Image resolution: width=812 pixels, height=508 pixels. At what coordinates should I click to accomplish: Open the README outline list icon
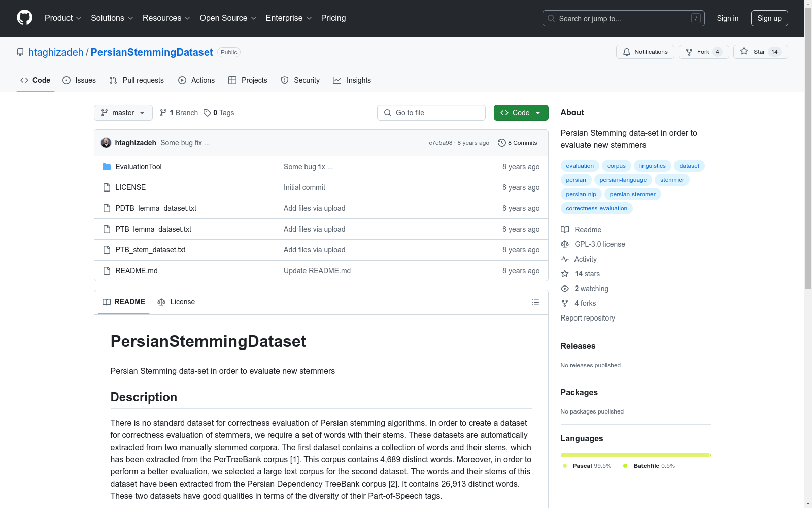click(535, 302)
